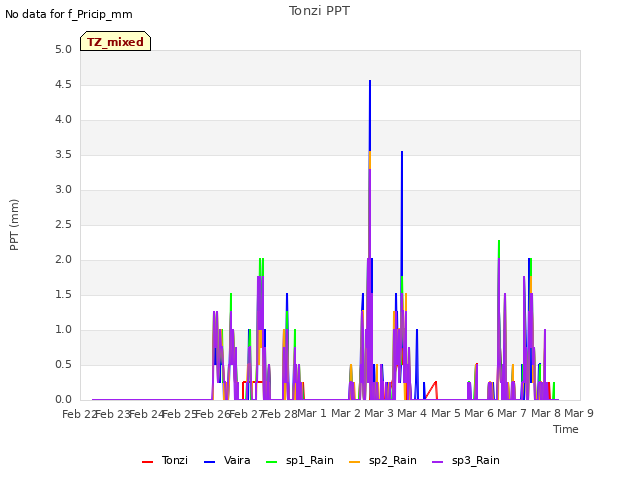Click the chart title Tonzi PPT
The height and width of the screenshot is (480, 640).
pyautogui.click(x=319, y=11)
